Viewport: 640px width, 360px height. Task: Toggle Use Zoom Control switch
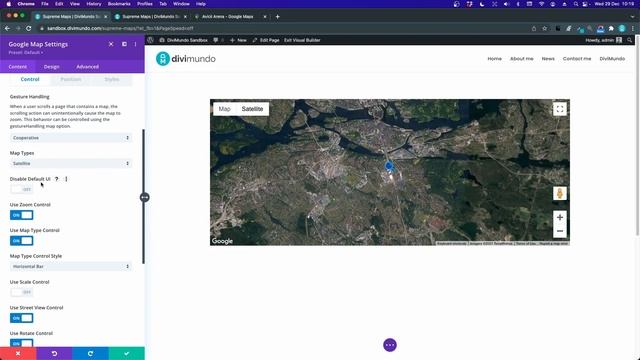[x=21, y=215]
